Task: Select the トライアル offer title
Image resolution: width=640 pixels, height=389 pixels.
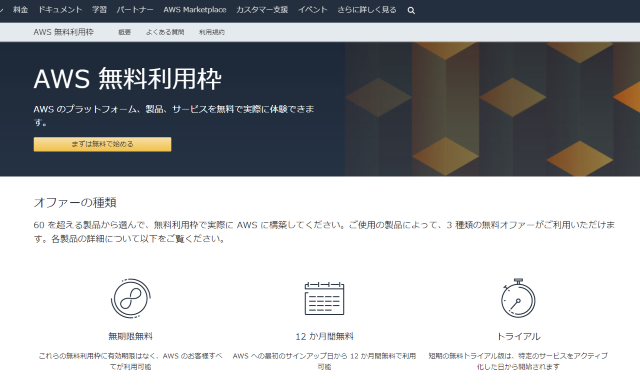Action: [518, 336]
